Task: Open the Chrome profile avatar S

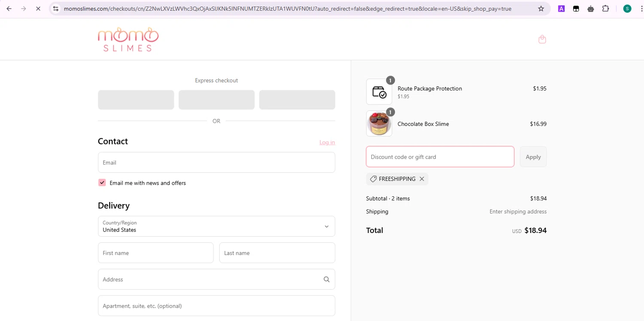Action: coord(627,9)
